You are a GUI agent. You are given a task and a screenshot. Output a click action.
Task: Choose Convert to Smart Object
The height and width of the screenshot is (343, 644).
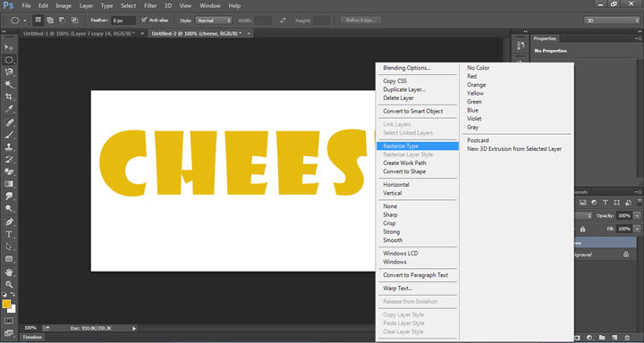[x=412, y=111]
